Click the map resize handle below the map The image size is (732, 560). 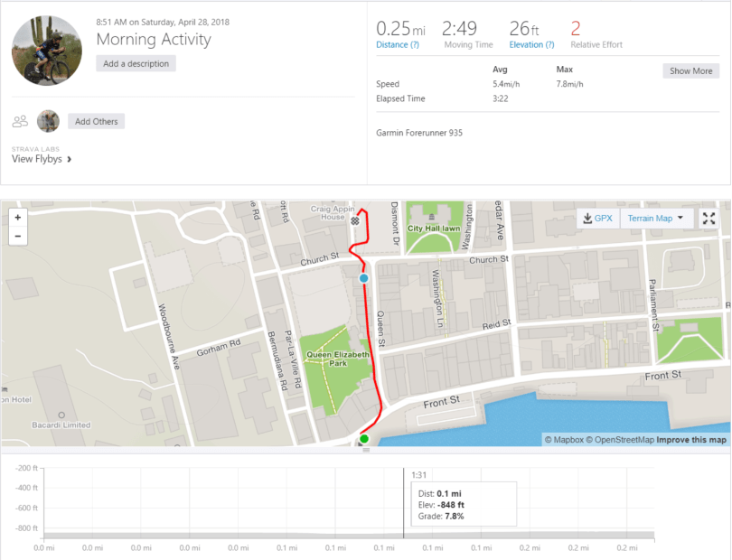(x=366, y=450)
